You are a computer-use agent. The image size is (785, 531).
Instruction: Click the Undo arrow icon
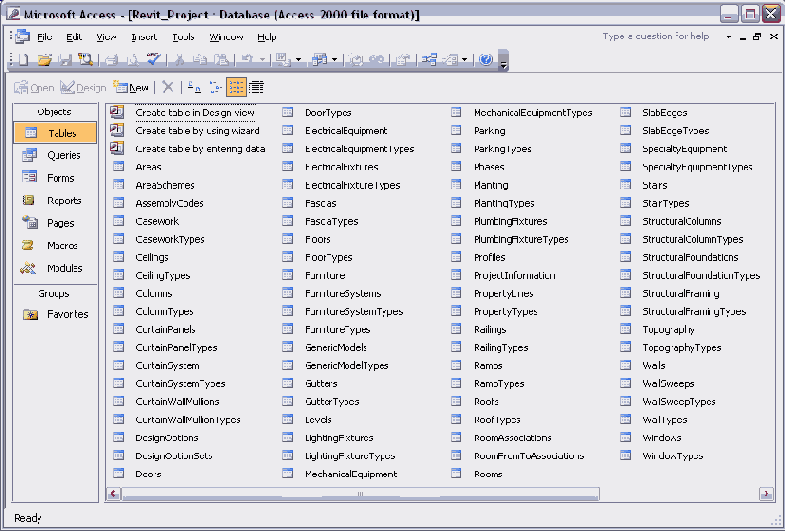click(x=247, y=60)
